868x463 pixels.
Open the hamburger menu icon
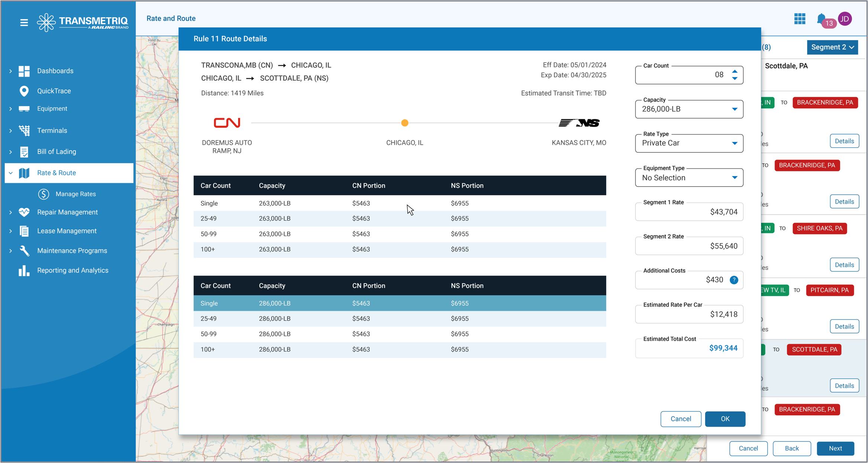click(24, 23)
